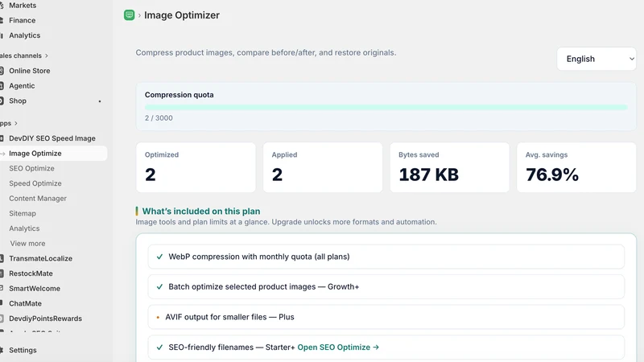Click the TransmateLocalize app icon
644x362 pixels.
coord(2,258)
